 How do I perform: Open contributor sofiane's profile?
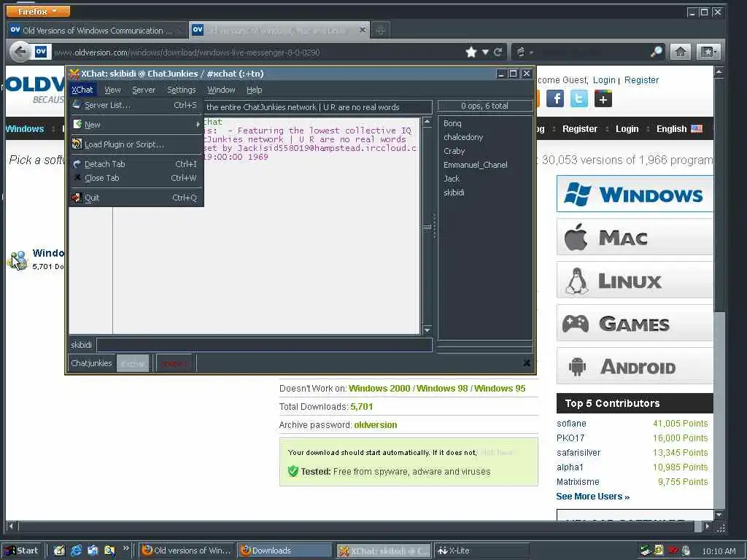tap(571, 424)
